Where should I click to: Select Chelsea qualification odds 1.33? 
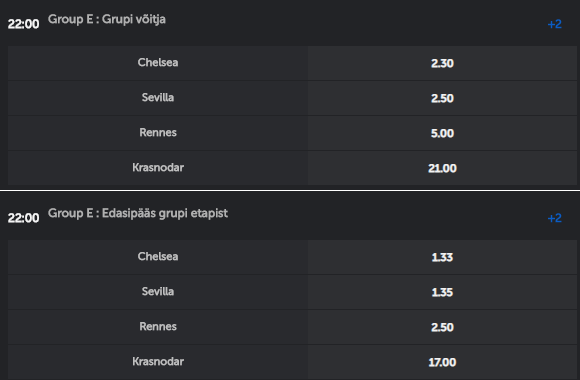coord(442,257)
